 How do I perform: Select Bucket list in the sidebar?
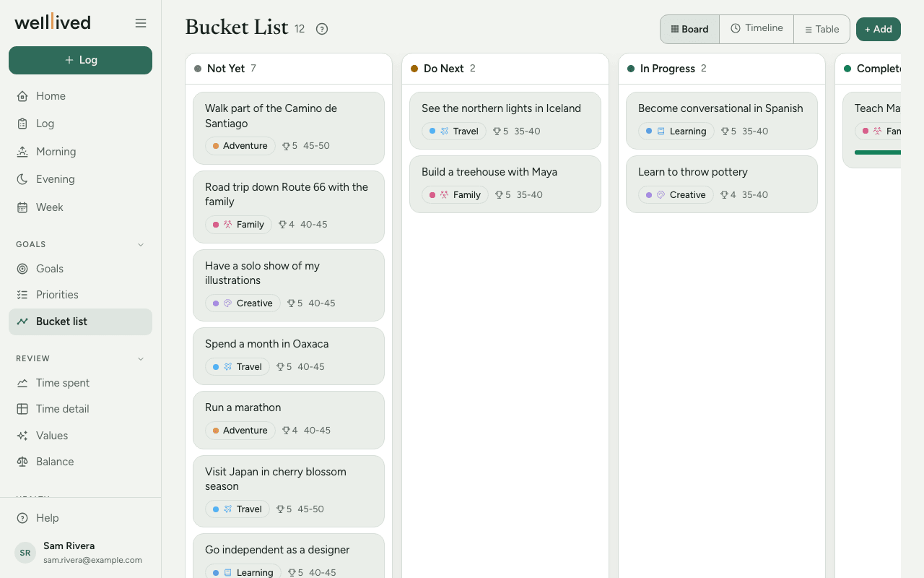80,322
